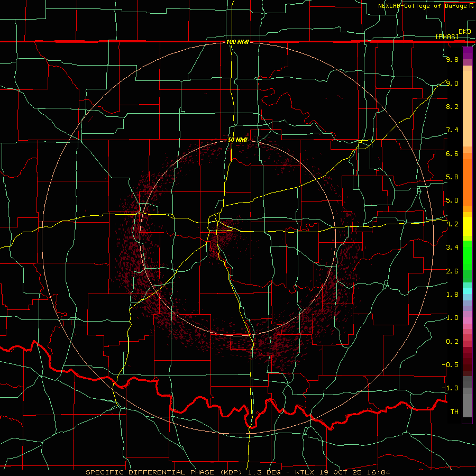The image size is (476, 476).
Task: Click the KDP product title caption at bottom
Action: 237,472
